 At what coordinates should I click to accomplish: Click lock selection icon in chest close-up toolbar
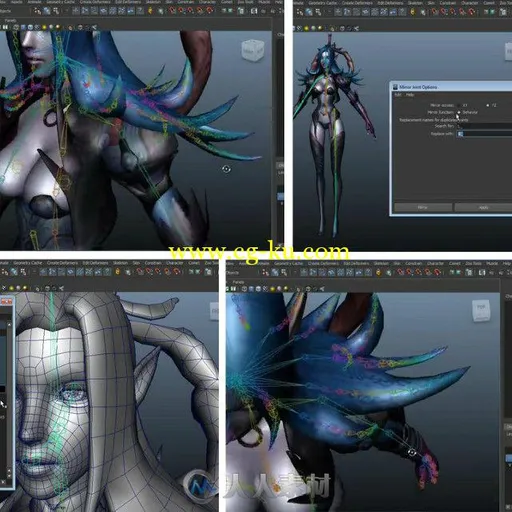150,11
